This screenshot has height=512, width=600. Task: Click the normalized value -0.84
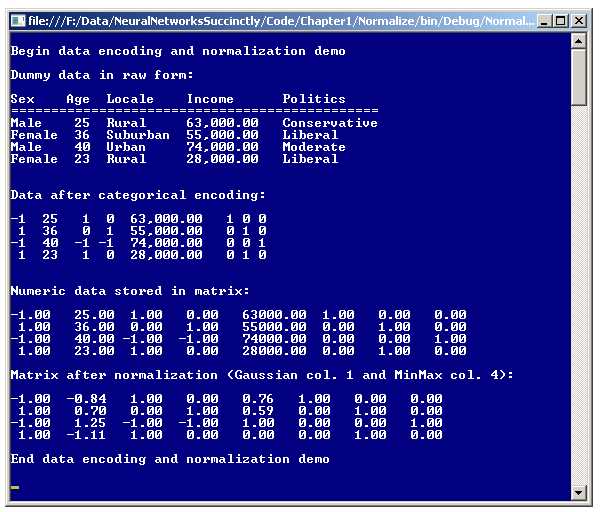[86, 399]
